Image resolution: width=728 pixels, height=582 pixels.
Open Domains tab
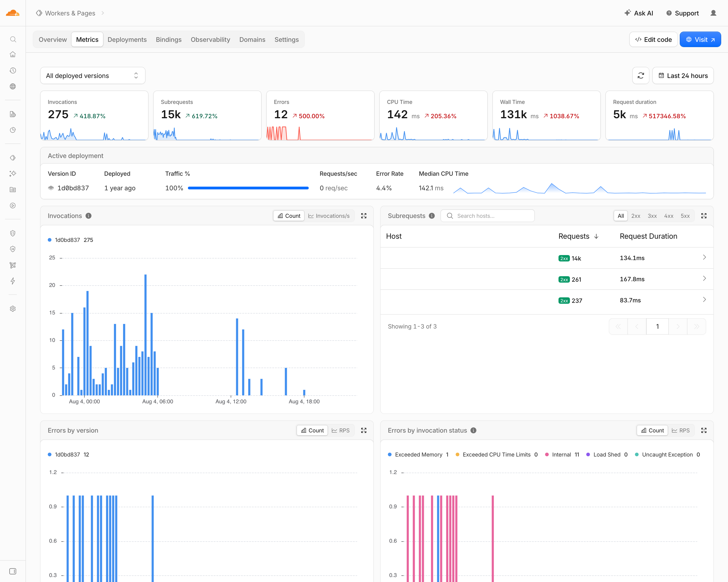252,40
